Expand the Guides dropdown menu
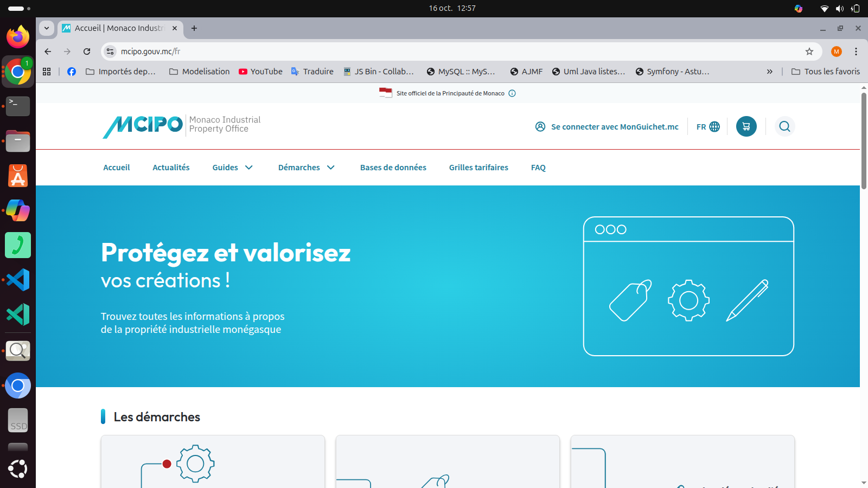 pos(232,168)
